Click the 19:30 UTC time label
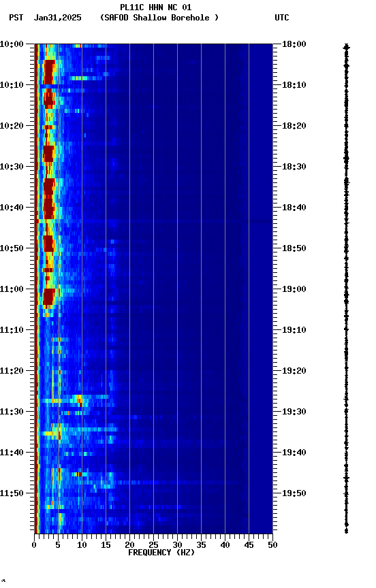The image size is (376, 588). click(x=294, y=412)
